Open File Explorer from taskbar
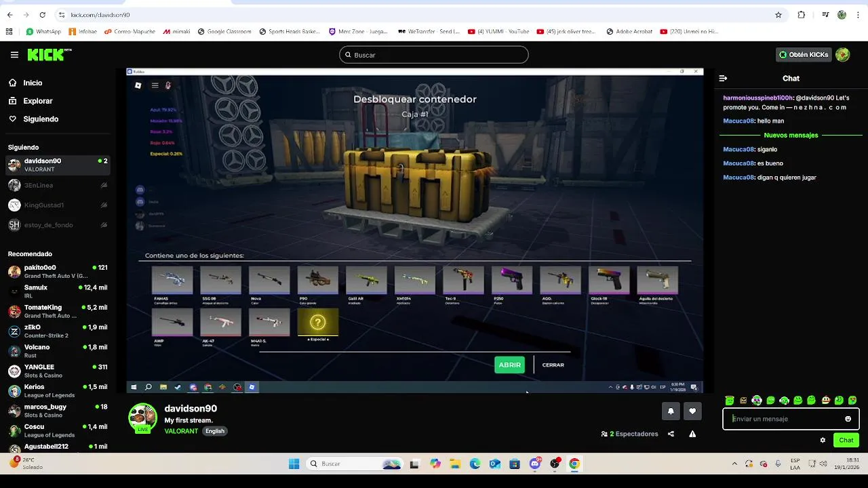Image resolution: width=868 pixels, height=488 pixels. point(455,464)
